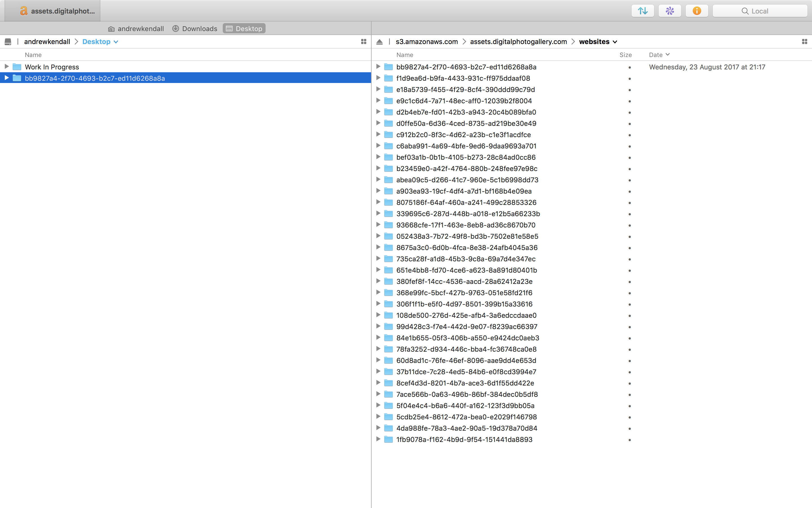This screenshot has width=812, height=508.
Task: Select folder icon of 380fef8f-14cc-4536-aacd-28a62412a23e
Action: pyautogui.click(x=388, y=281)
